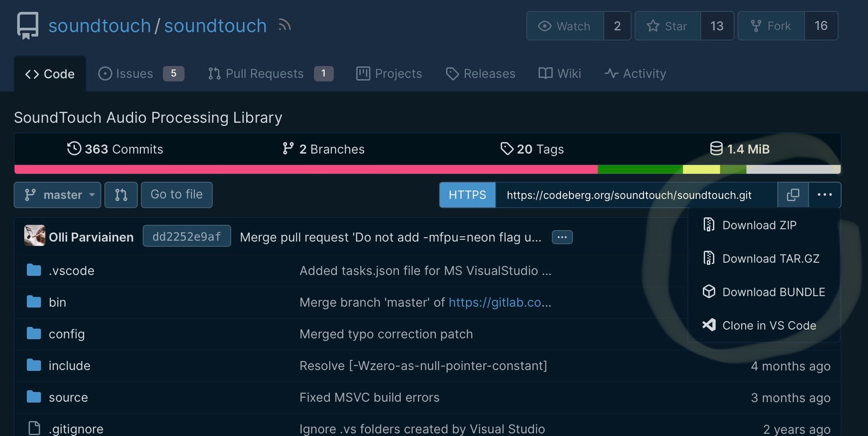Switch to the Issues tab
This screenshot has width=868, height=436.
[141, 73]
